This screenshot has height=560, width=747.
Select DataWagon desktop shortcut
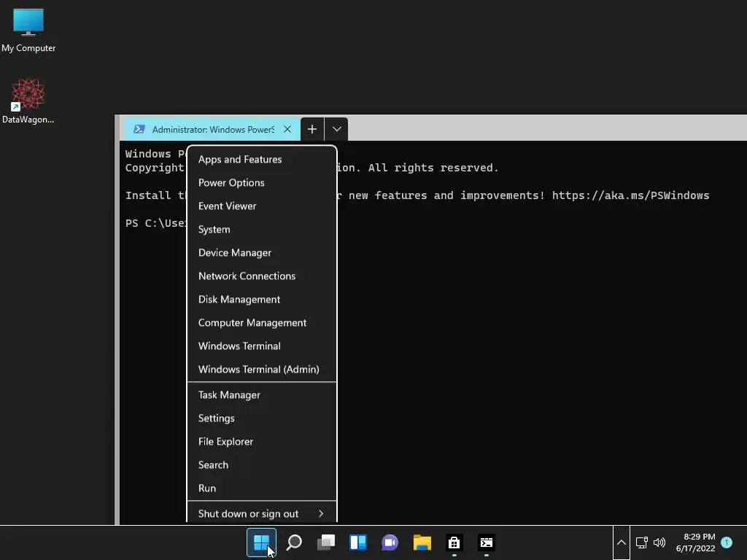pyautogui.click(x=28, y=101)
